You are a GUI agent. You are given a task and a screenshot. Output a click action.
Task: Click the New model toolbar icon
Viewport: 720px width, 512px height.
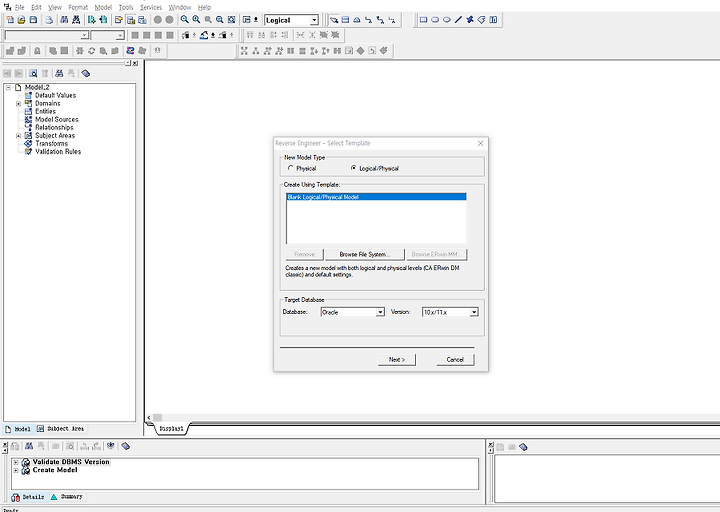click(x=10, y=20)
